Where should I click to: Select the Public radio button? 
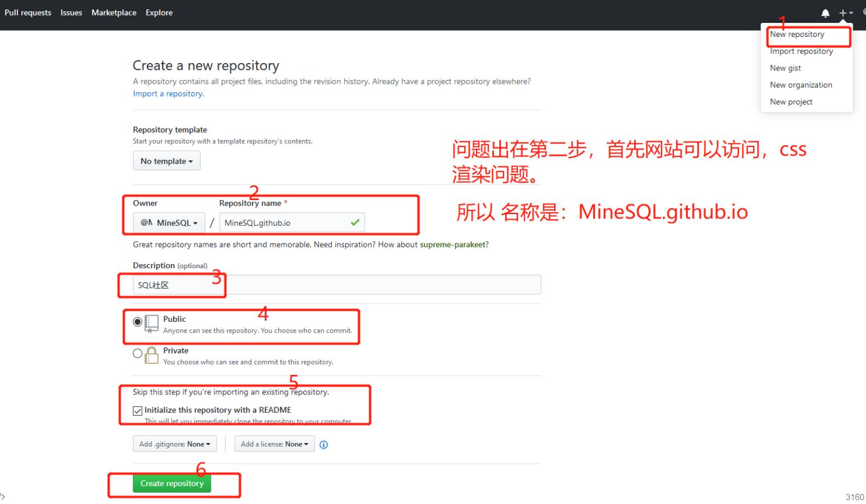(x=137, y=322)
